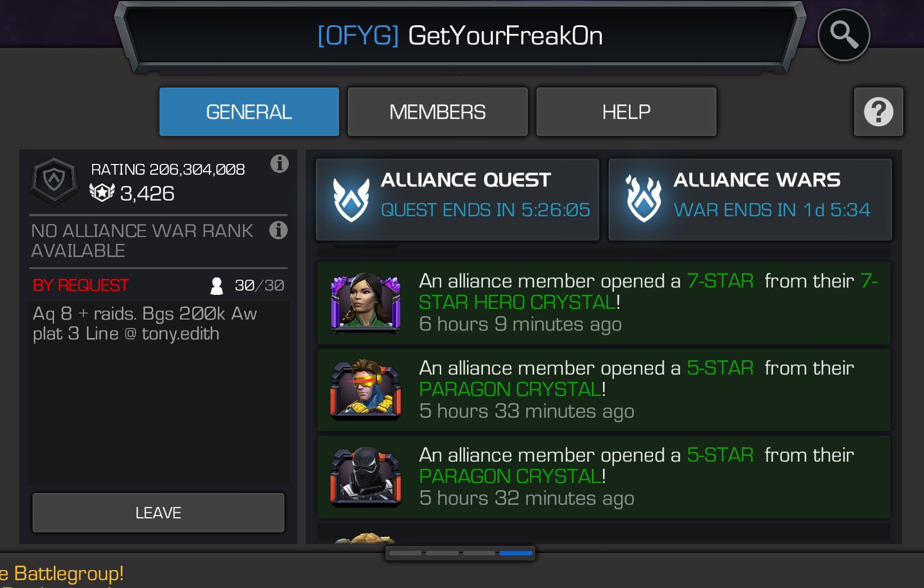Image resolution: width=924 pixels, height=588 pixels.
Task: Tap the info icon beside alliance war rank
Action: [278, 230]
